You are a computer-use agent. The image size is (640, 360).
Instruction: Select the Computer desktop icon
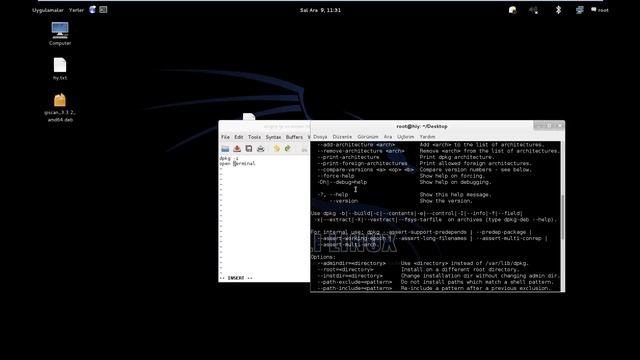pyautogui.click(x=60, y=33)
